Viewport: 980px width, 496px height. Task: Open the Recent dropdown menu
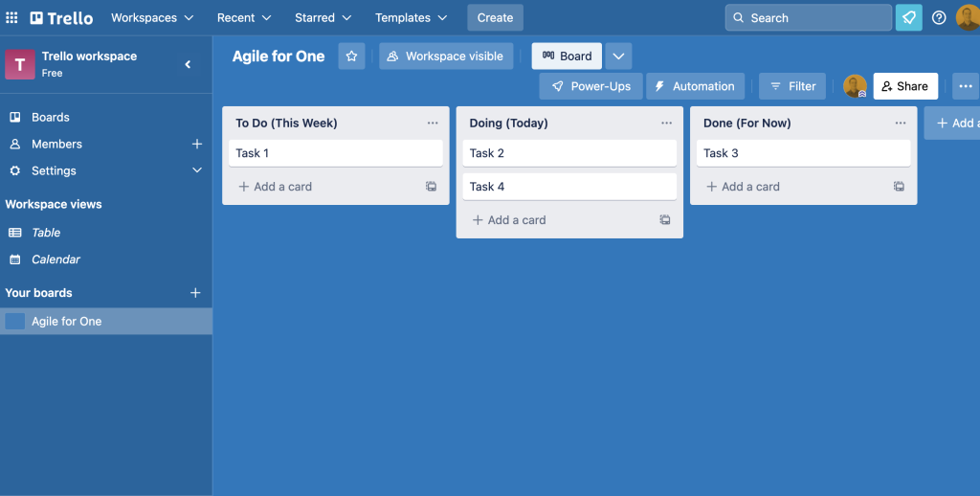pos(244,17)
